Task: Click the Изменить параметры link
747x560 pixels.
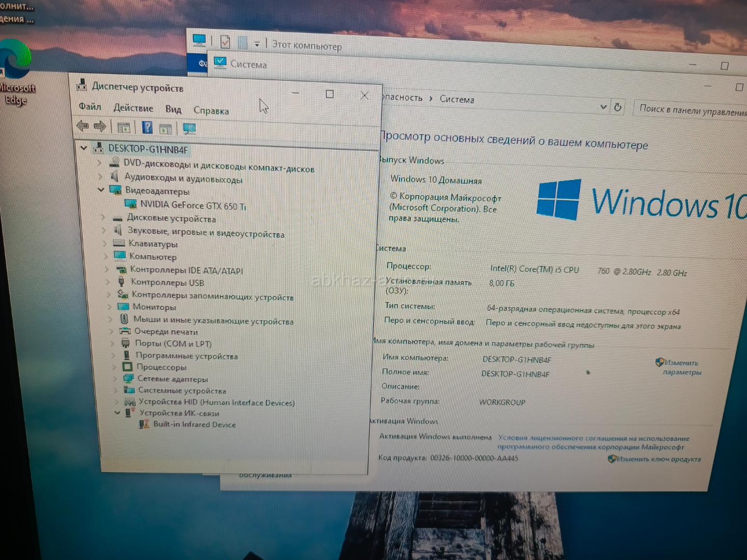Action: point(681,367)
